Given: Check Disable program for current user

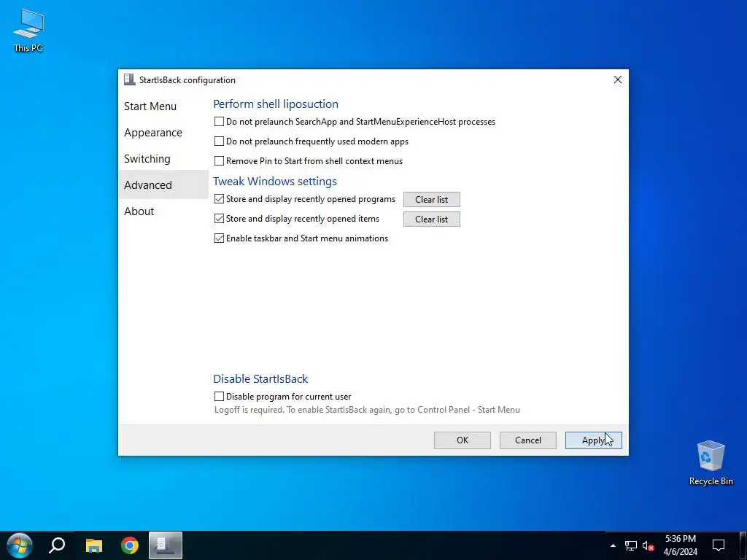Looking at the screenshot, I should (x=219, y=396).
